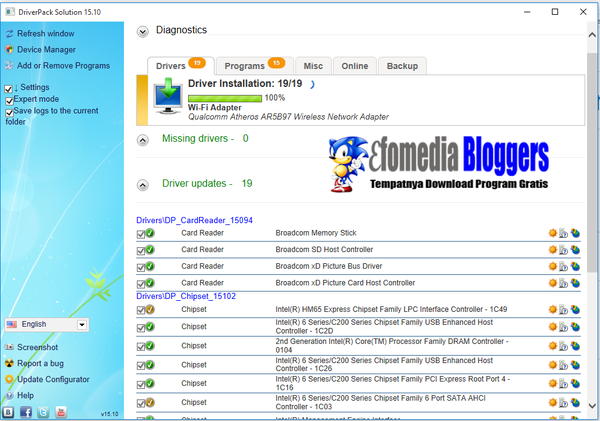The image size is (600, 421).
Task: Open the Drivers\DP_Chipset_15102 link
Action: point(186,296)
